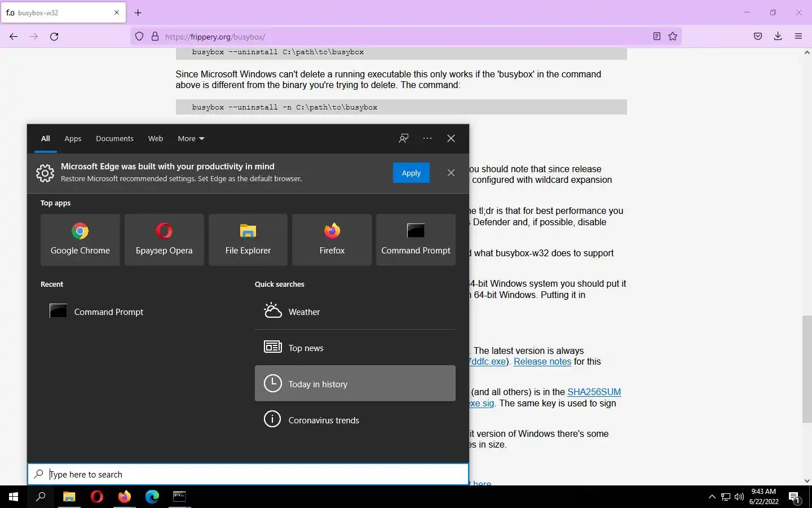The height and width of the screenshot is (508, 812).
Task: Open the Firefox application menu
Action: coord(798,37)
